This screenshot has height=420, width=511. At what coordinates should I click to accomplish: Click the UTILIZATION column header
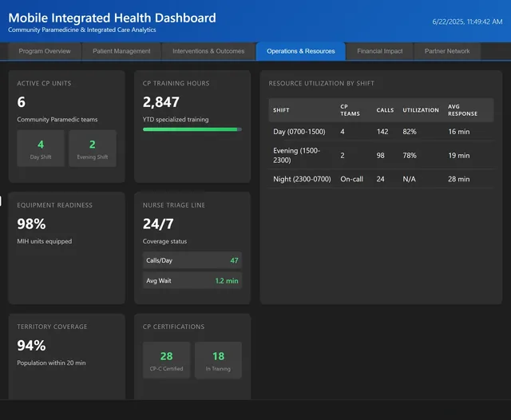click(x=421, y=110)
